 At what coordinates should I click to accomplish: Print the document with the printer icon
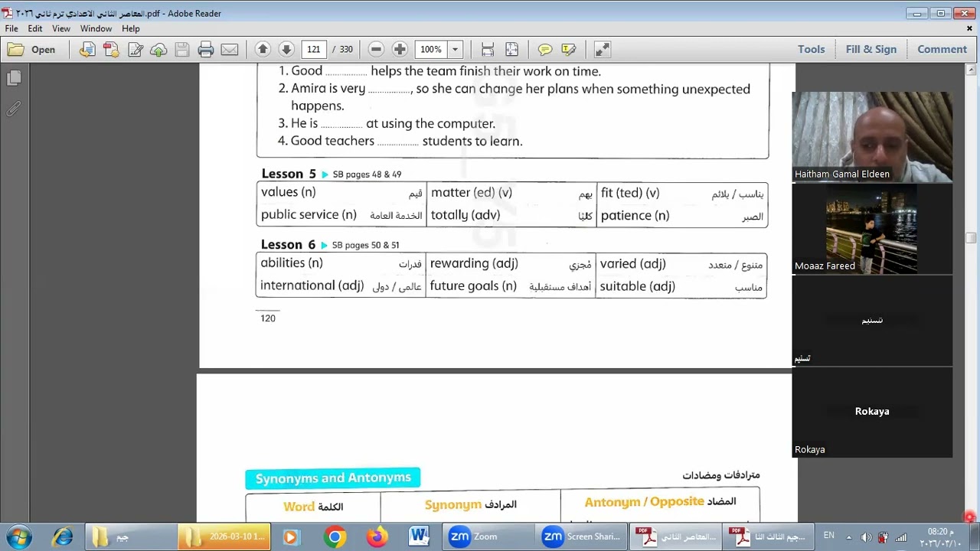205,50
